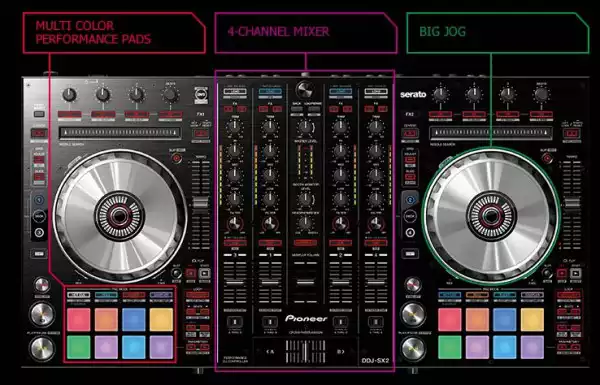Click the Sync button on left deck

pyautogui.click(x=42, y=285)
